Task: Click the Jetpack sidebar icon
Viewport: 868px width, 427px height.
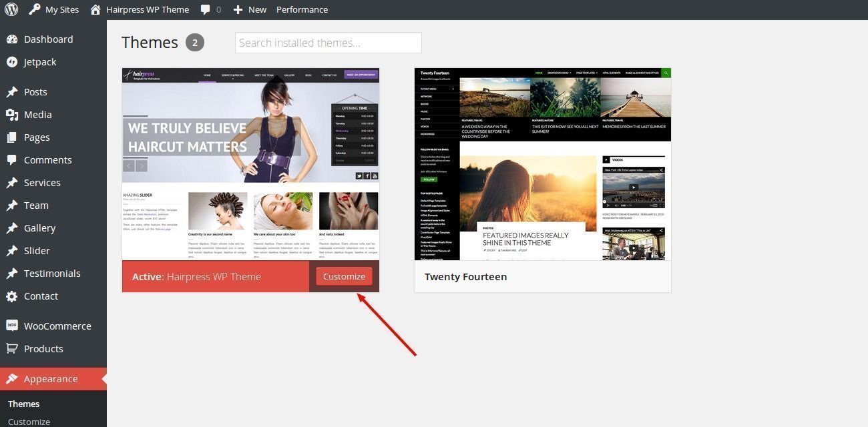Action: 12,62
